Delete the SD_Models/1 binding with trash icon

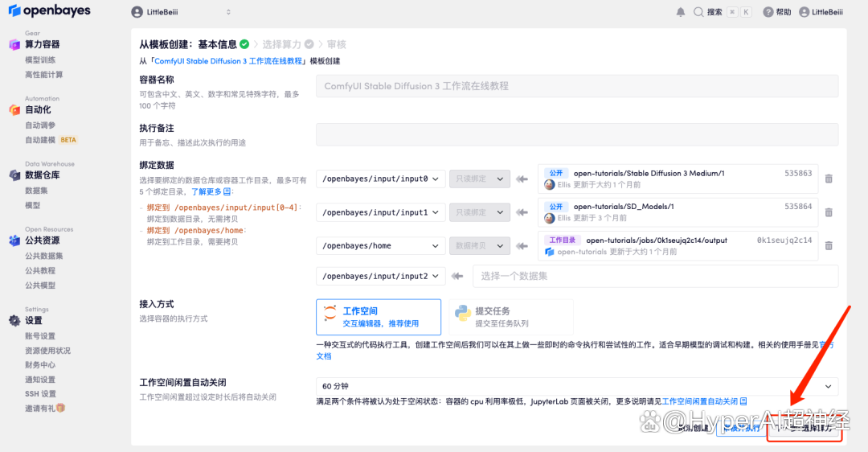click(829, 212)
